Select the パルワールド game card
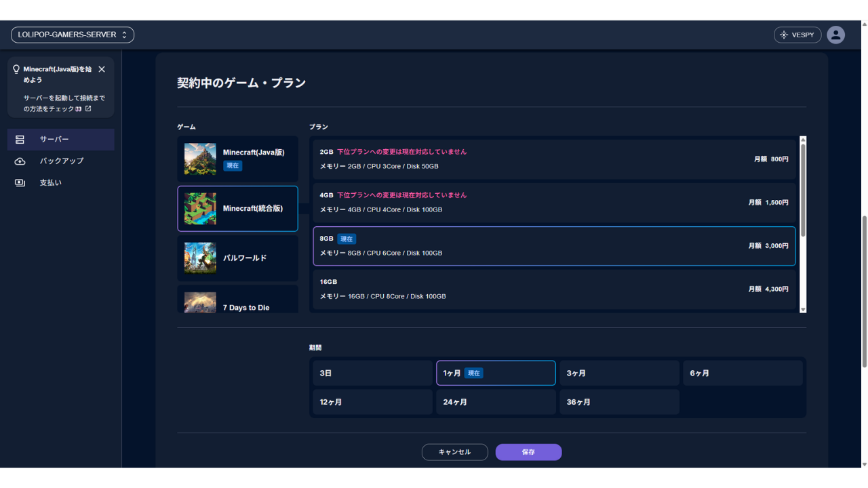868x488 pixels. pos(237,258)
